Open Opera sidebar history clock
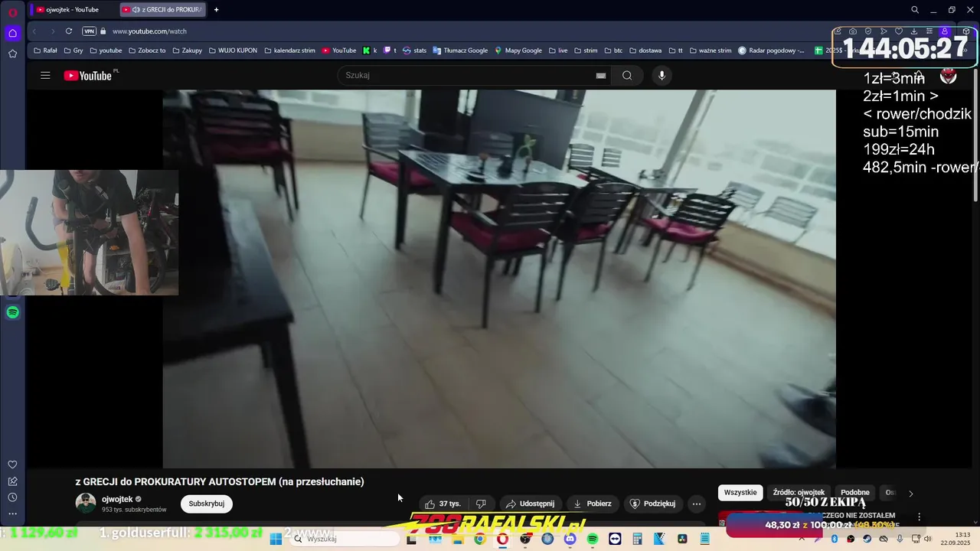The height and width of the screenshot is (551, 980). (x=12, y=497)
